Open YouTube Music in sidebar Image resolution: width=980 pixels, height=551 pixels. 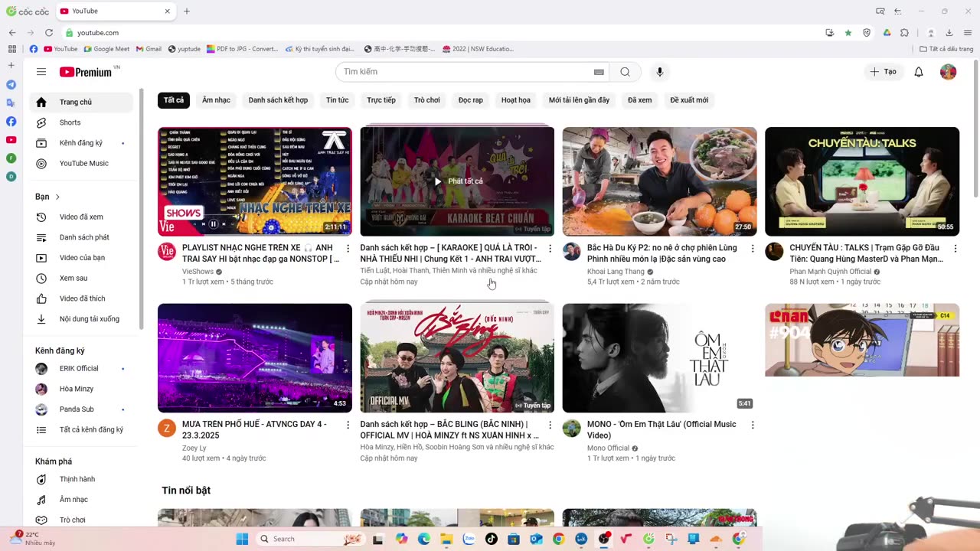(83, 163)
